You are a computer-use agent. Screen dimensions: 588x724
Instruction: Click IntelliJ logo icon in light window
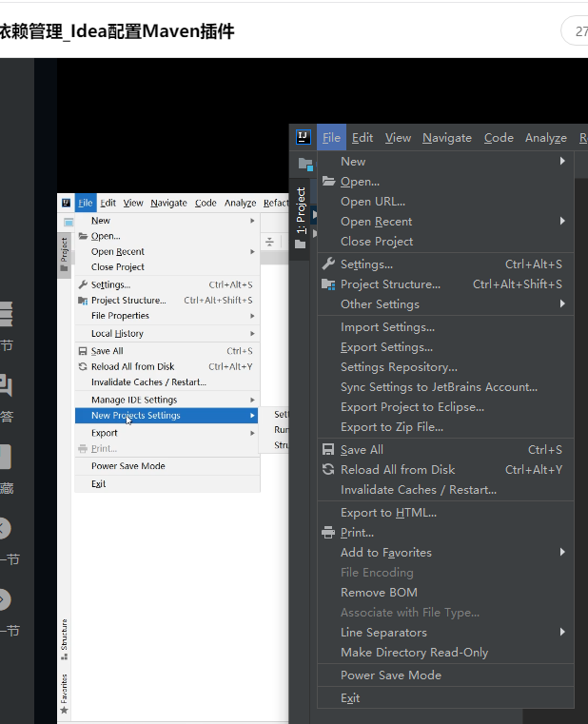tap(66, 203)
